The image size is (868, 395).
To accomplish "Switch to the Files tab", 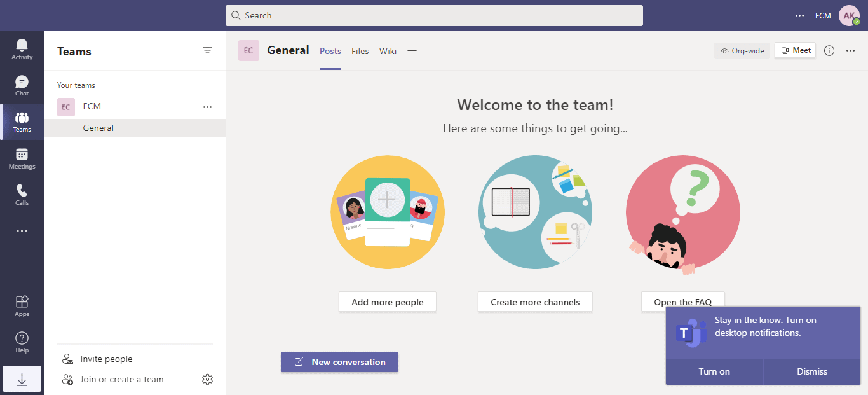I will [360, 51].
